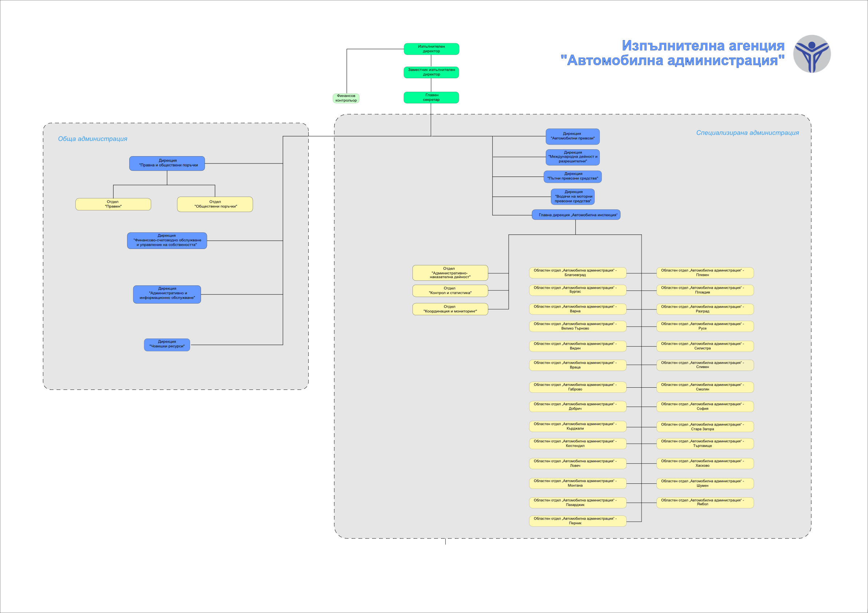Image resolution: width=868 pixels, height=613 pixels.
Task: Select the Областен отдел Перник box
Action: (x=577, y=521)
